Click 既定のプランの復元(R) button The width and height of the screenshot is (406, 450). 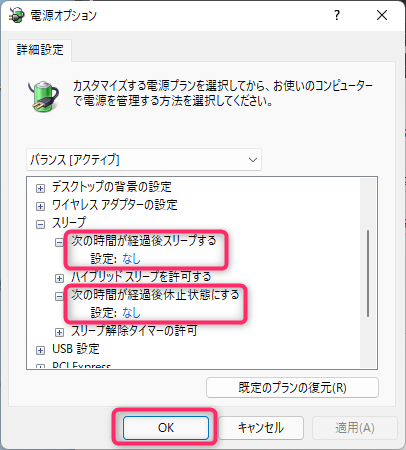pyautogui.click(x=292, y=387)
